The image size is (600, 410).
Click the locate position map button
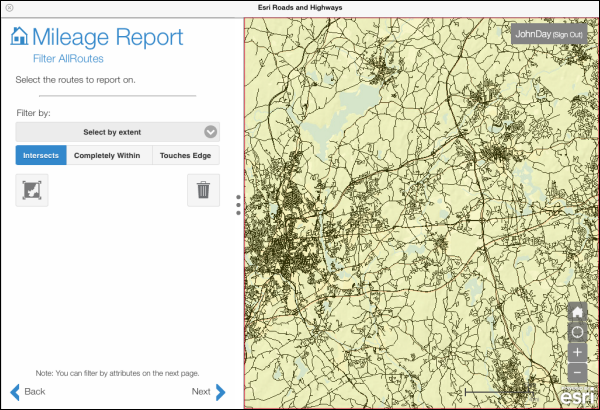pyautogui.click(x=577, y=332)
